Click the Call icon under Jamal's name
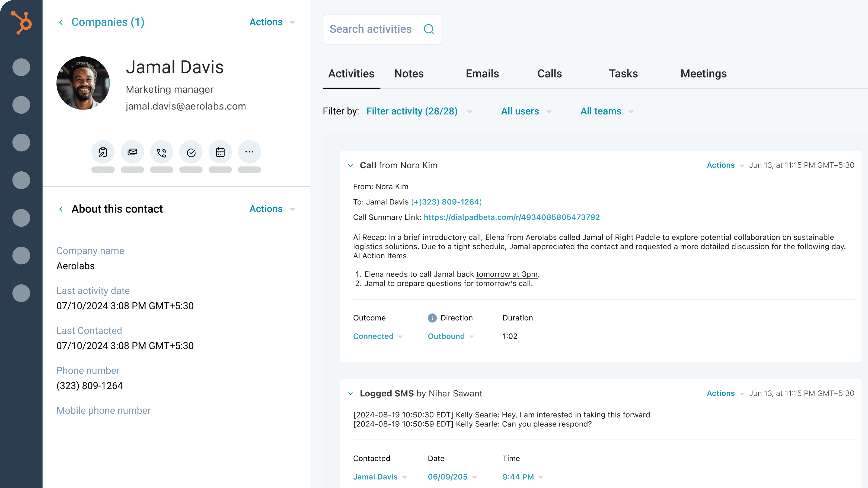This screenshot has height=488, width=868. coord(161,152)
